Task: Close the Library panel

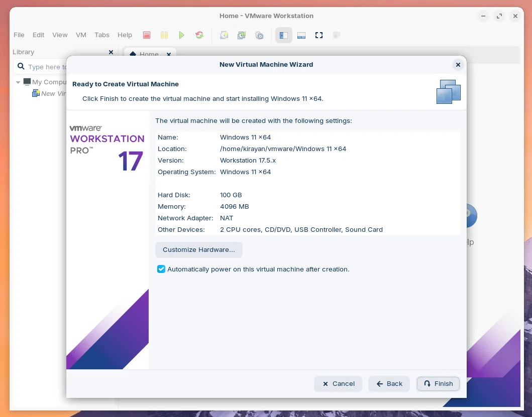Action: click(x=111, y=52)
